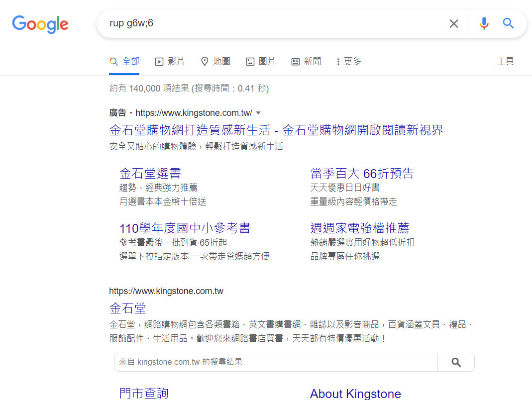
Task: Click the https://www.kingstone.com.tw result URL
Action: 166,291
